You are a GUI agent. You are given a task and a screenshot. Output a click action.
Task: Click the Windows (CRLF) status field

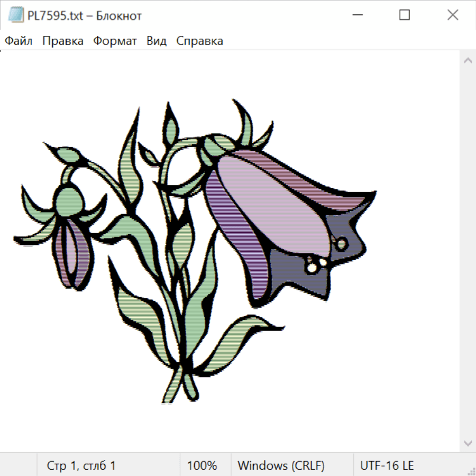click(281, 465)
